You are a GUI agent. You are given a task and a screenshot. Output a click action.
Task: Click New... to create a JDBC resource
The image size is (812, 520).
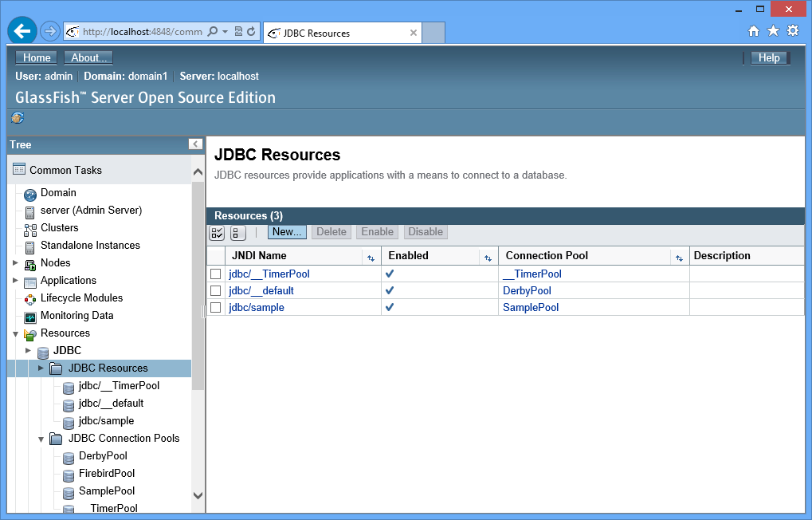(287, 232)
